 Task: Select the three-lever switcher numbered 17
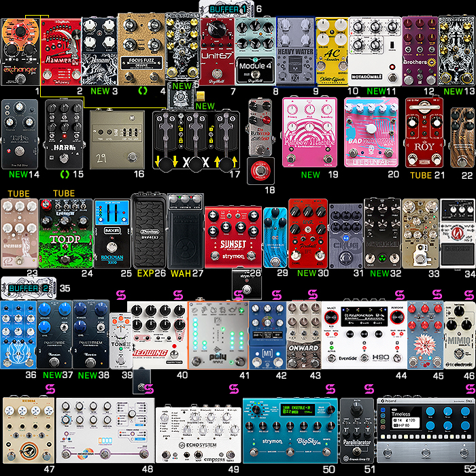[x=196, y=140]
